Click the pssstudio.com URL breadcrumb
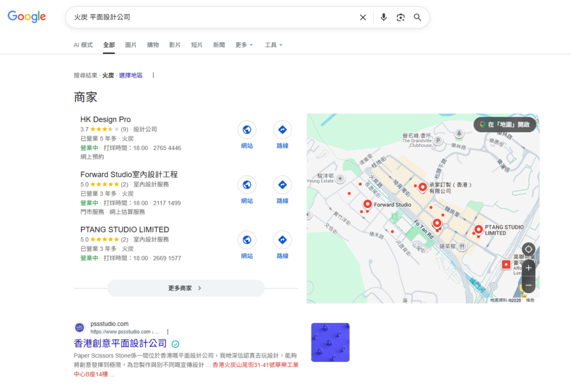 (124, 332)
